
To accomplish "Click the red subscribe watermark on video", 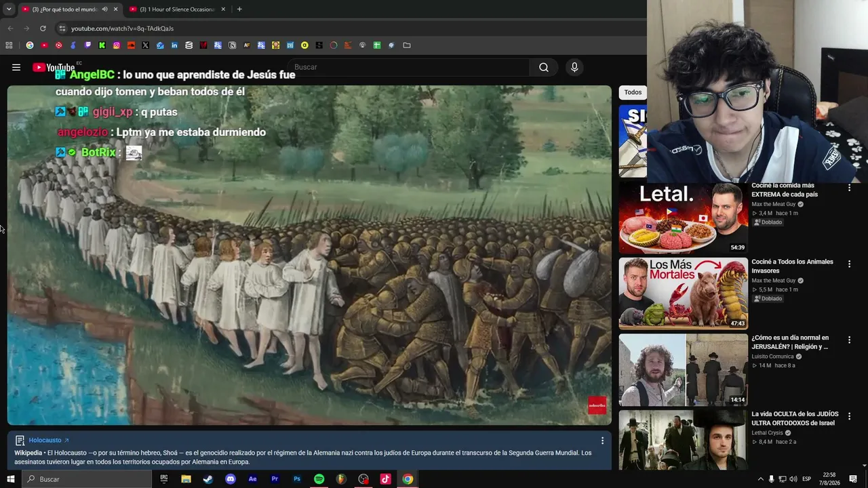I will [597, 405].
